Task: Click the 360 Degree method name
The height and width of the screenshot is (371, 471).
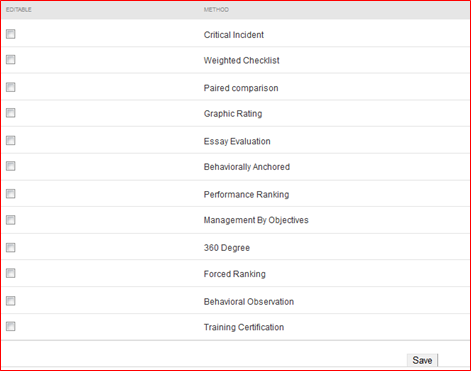Action: tap(227, 248)
